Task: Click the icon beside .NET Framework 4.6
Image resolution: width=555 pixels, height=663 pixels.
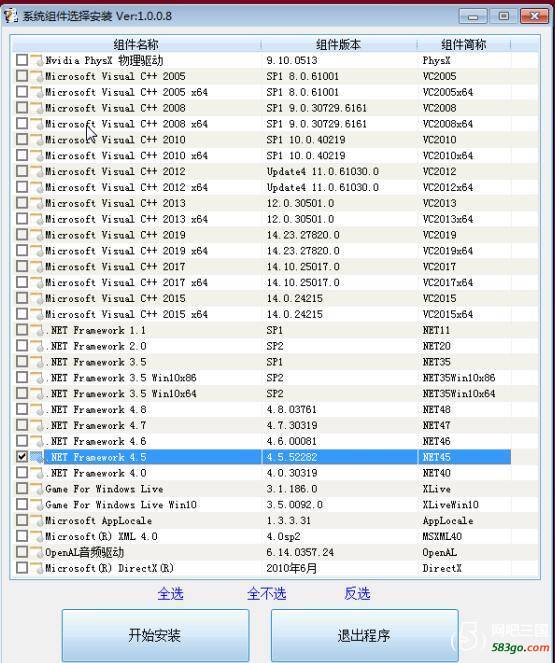Action: pos(37,441)
